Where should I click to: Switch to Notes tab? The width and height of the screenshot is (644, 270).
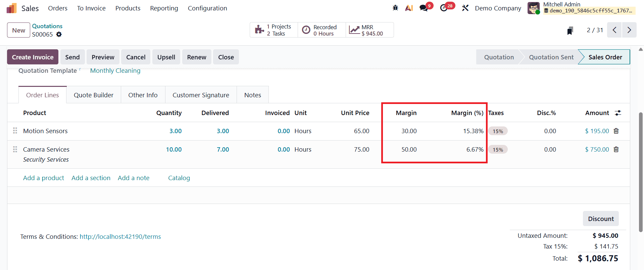[253, 95]
